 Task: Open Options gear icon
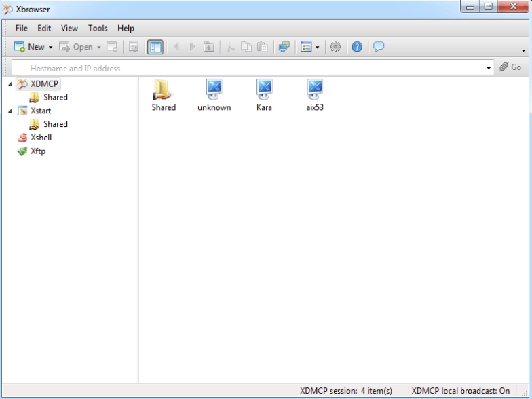pyautogui.click(x=335, y=47)
